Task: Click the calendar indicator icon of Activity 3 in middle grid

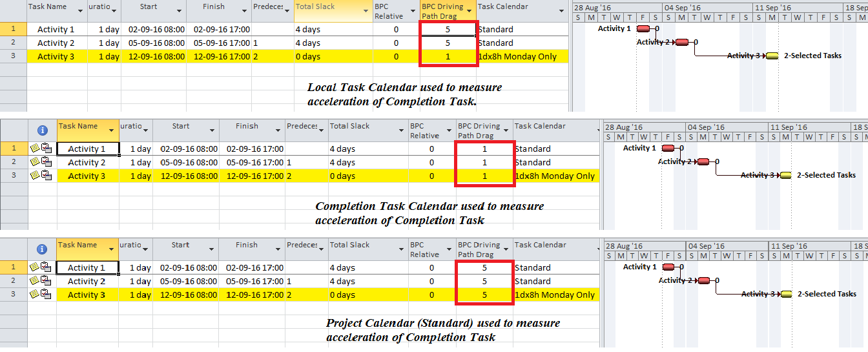Action: (46, 176)
